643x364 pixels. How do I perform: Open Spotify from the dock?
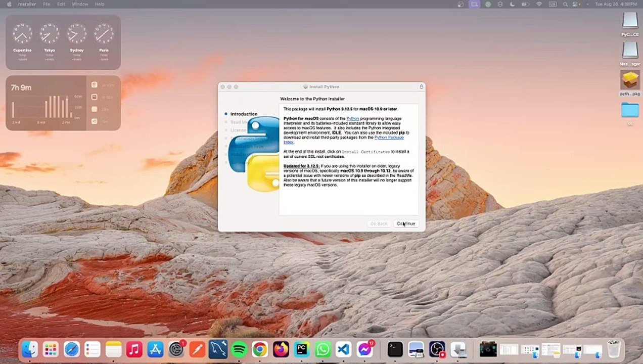point(239,349)
